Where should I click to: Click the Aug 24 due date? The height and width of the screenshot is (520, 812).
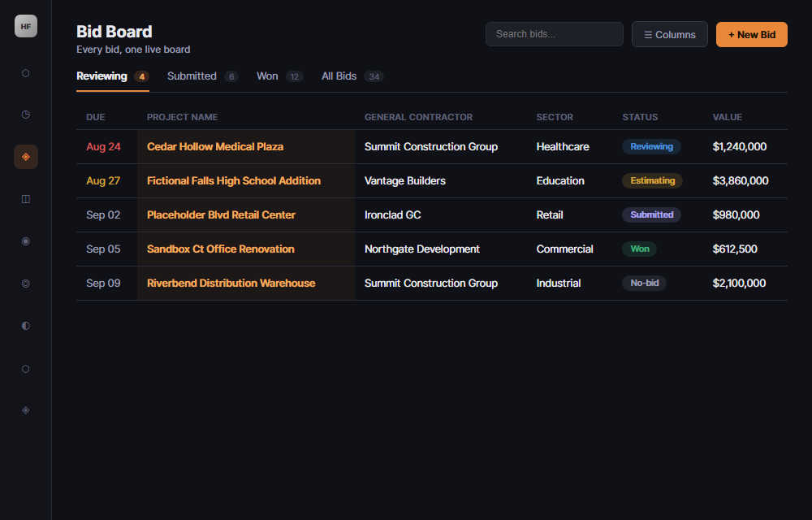103,146
